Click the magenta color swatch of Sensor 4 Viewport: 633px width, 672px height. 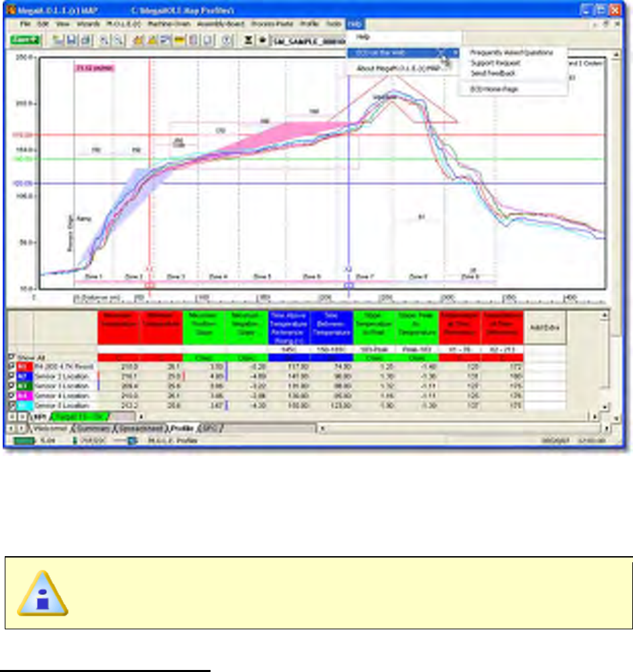tap(24, 396)
